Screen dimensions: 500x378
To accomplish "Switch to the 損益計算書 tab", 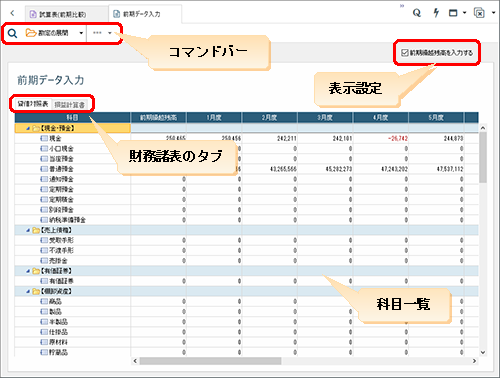I will click(69, 105).
